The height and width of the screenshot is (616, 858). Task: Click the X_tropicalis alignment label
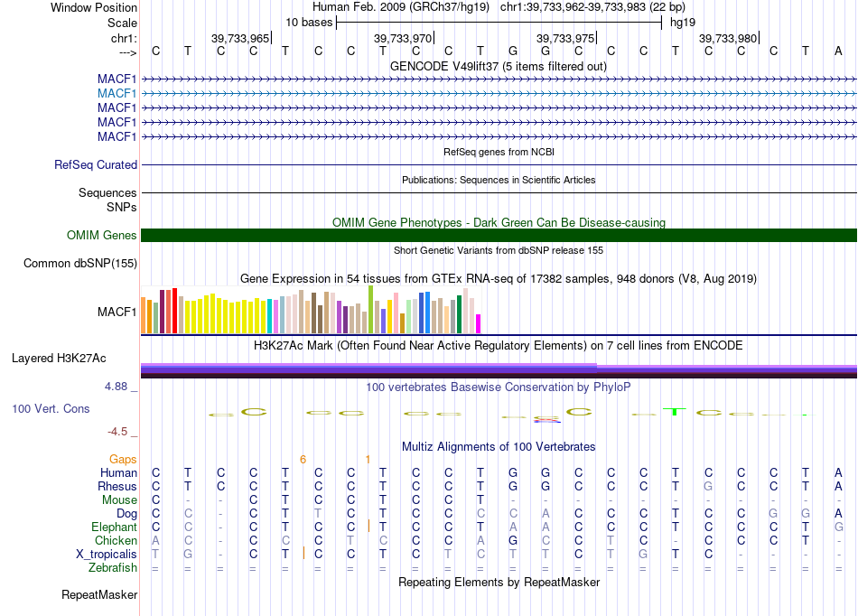click(x=107, y=554)
